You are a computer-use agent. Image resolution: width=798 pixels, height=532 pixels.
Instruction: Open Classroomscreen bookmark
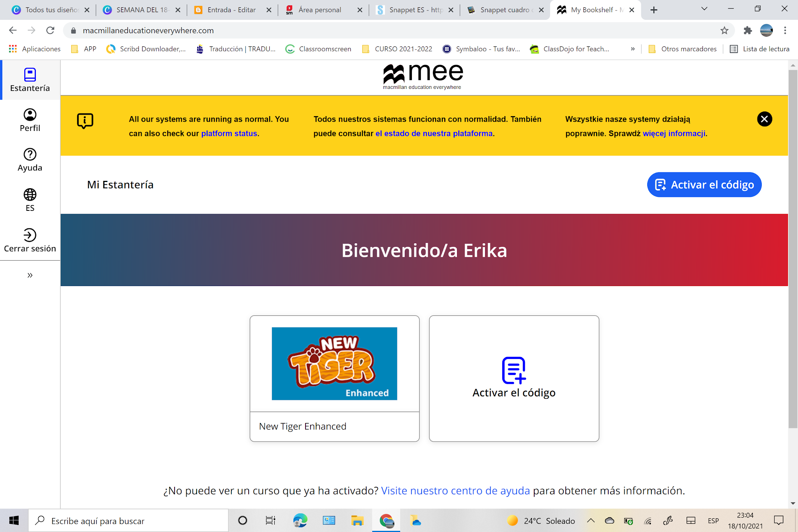(x=318, y=49)
